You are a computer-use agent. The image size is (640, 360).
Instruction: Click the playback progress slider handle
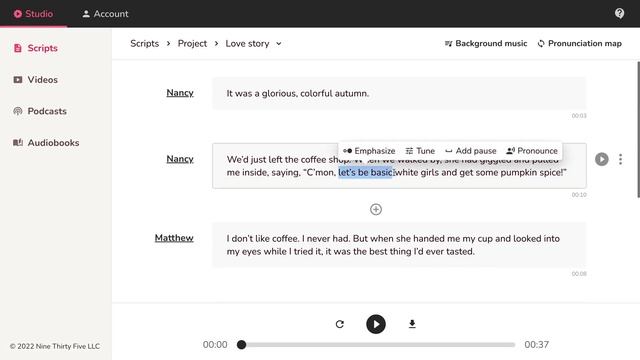tap(242, 345)
